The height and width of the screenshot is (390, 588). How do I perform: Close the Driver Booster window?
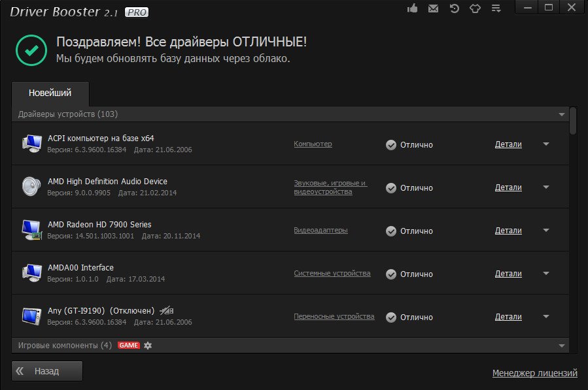coord(572,7)
